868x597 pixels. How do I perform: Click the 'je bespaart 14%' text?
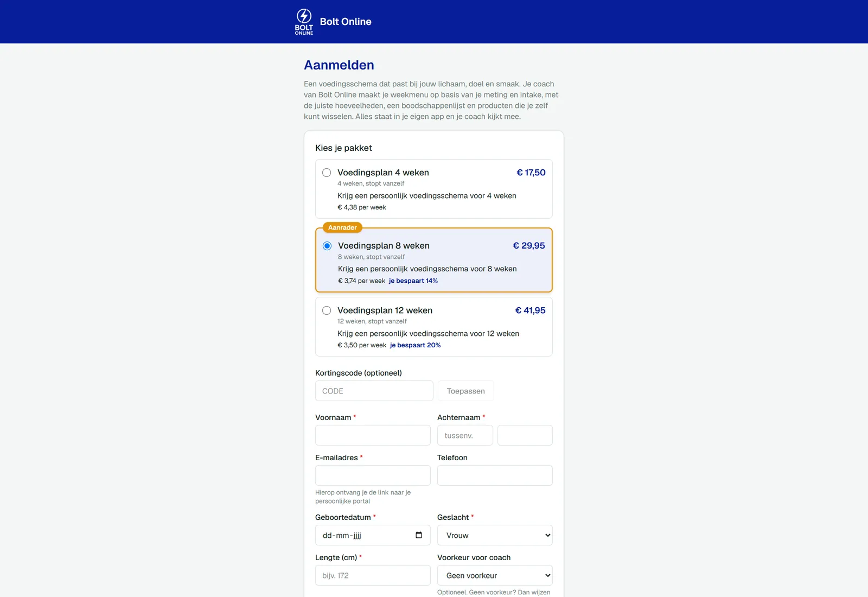413,281
